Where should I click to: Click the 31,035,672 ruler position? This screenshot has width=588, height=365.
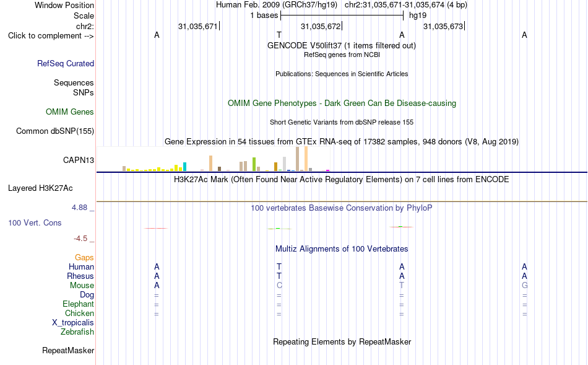320,26
